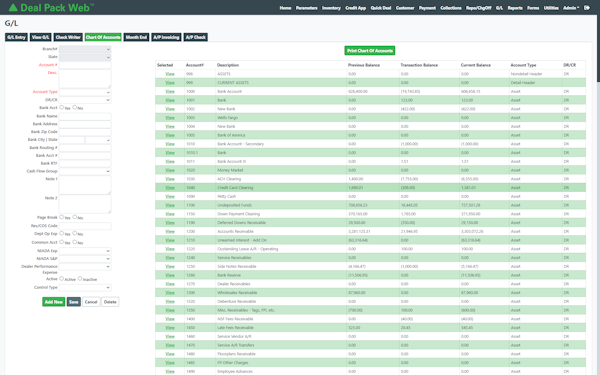Select No for Bank Acct
The height and width of the screenshot is (375, 600).
click(75, 108)
